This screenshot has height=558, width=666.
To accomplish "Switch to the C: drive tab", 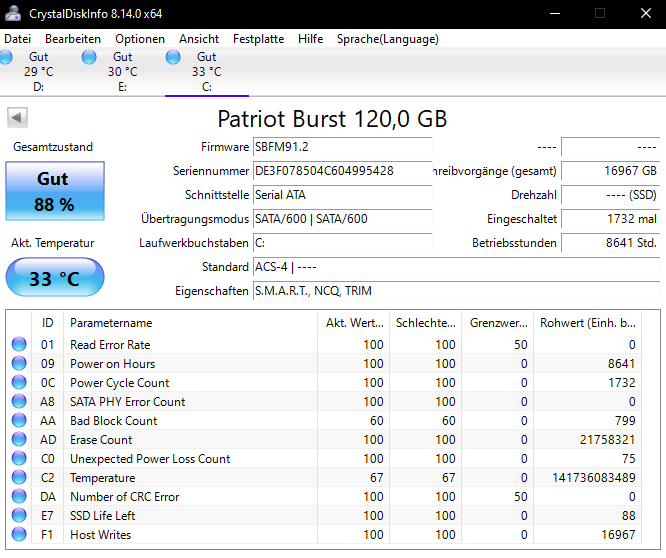I will pyautogui.click(x=207, y=72).
